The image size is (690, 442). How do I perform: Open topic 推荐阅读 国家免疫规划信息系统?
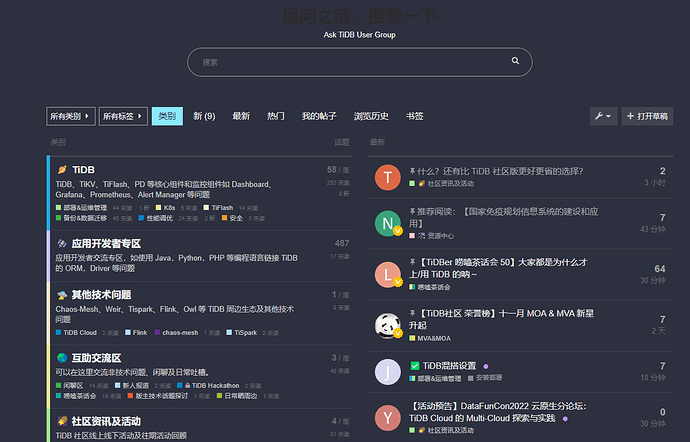point(503,217)
